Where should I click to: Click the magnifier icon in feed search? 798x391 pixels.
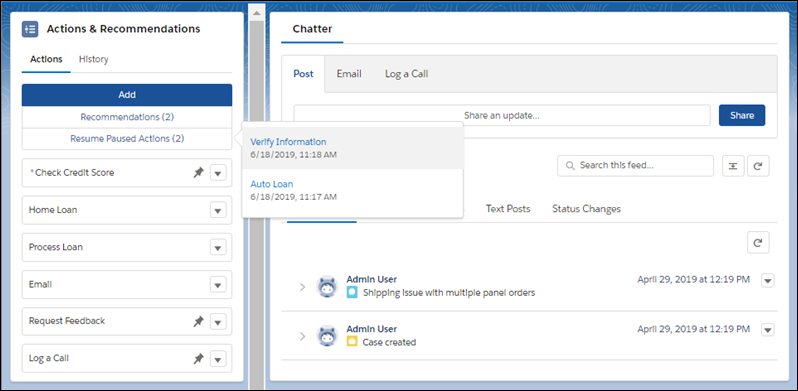571,165
